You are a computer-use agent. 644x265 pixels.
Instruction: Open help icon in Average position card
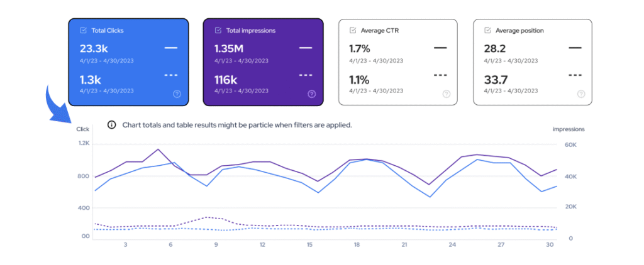581,94
